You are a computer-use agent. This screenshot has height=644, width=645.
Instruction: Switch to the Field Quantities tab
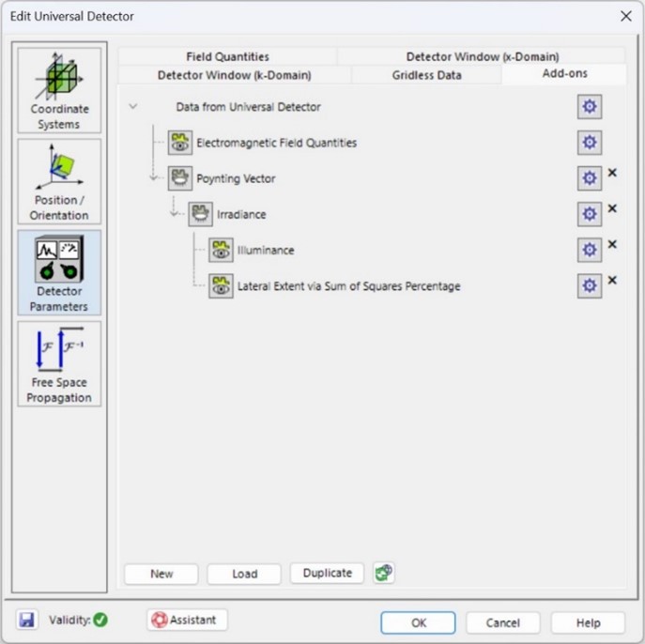227,56
